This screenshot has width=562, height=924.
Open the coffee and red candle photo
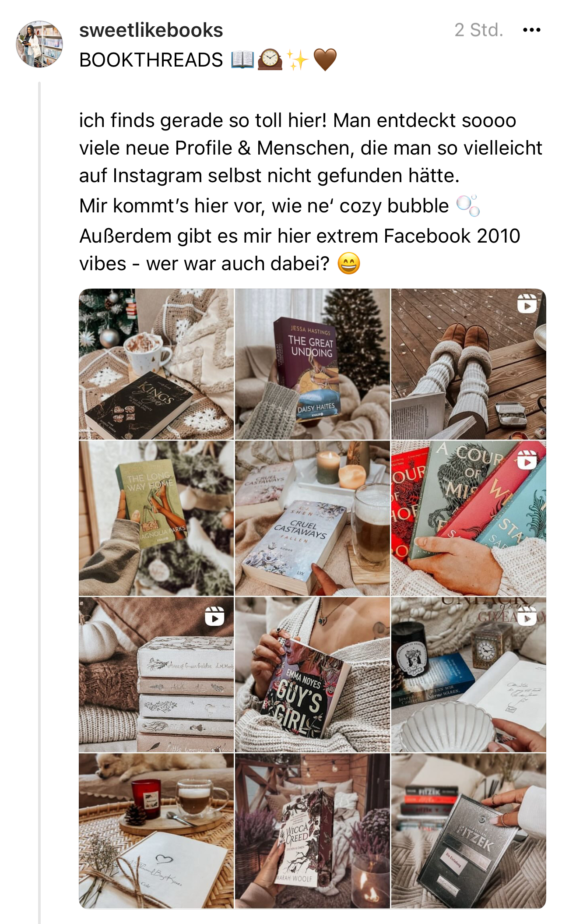tap(156, 831)
